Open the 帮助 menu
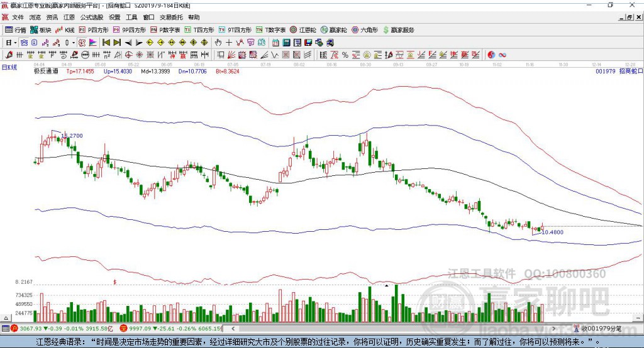Screen dimensions: 644x348 194,17
